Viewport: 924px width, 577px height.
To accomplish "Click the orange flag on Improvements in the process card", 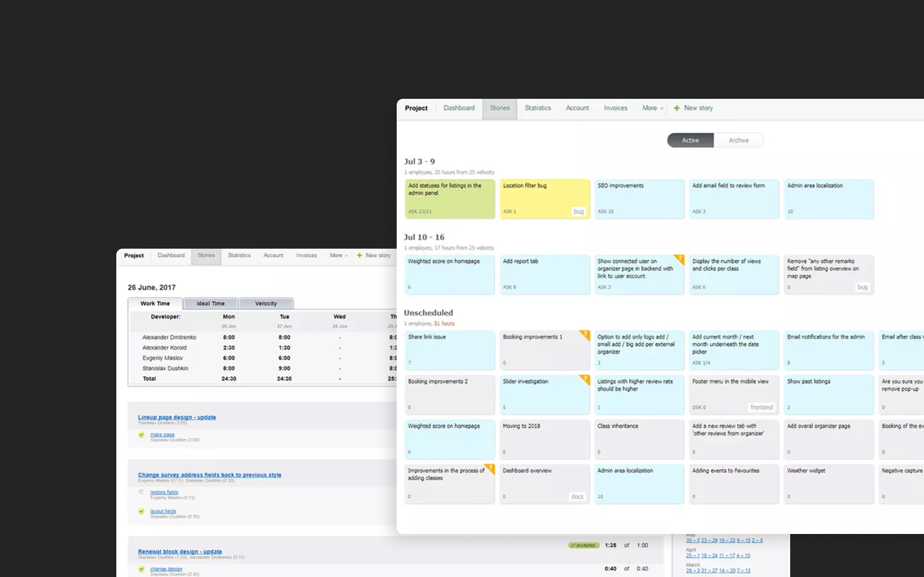I will coord(490,469).
